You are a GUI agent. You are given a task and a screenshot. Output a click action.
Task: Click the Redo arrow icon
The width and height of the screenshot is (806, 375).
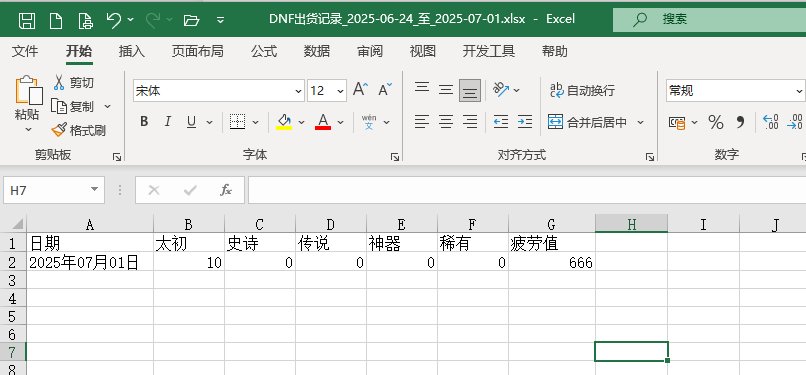(153, 20)
